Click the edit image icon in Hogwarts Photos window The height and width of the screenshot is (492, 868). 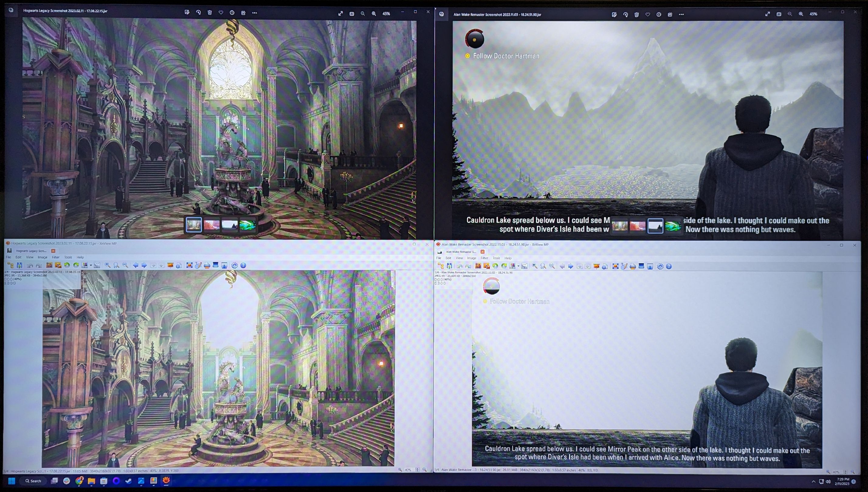point(187,12)
